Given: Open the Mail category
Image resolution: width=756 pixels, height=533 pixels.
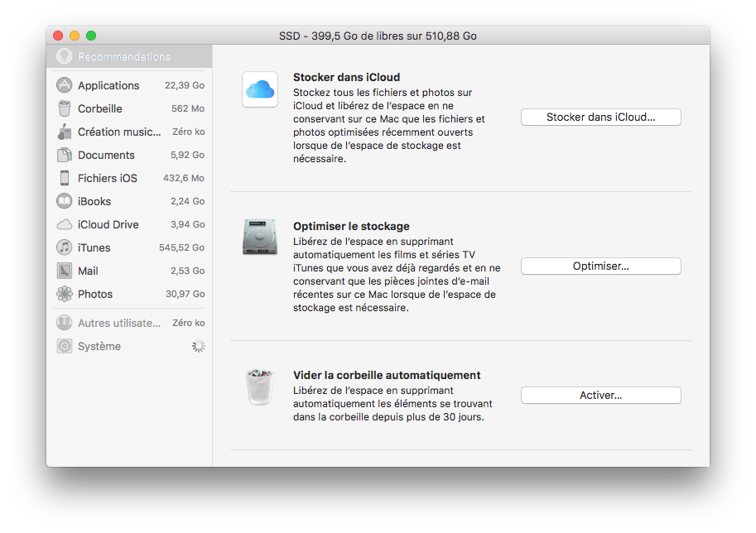Looking at the screenshot, I should point(130,271).
